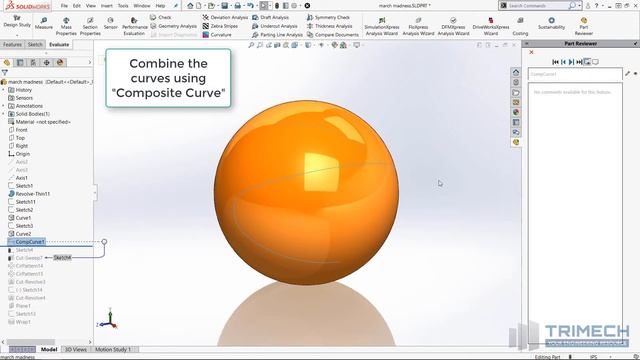Open Thickness Analysis
The width and height of the screenshot is (640, 360).
pyautogui.click(x=329, y=26)
